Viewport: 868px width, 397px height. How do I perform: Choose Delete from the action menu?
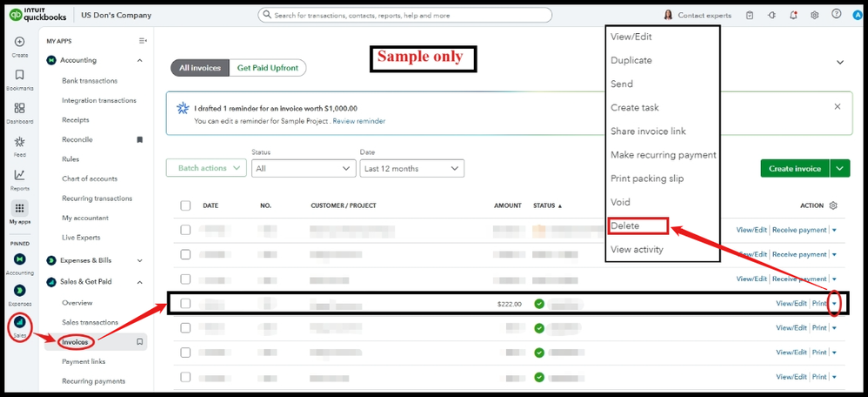625,225
